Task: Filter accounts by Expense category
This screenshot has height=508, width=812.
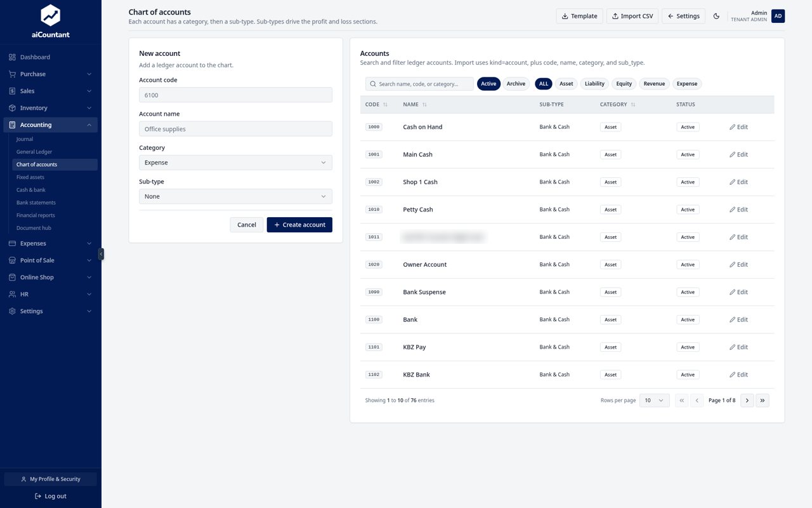Action: (687, 84)
